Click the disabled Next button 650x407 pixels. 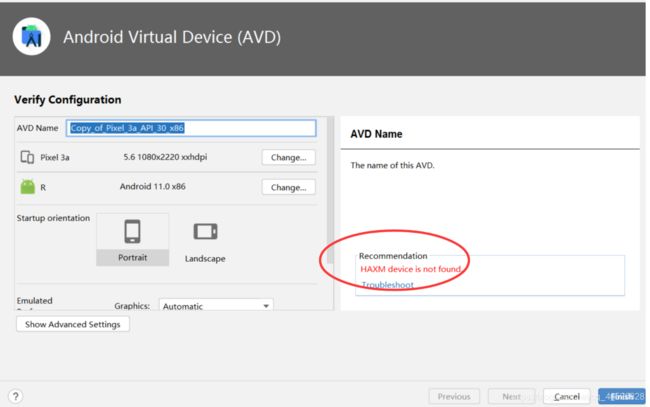tap(511, 397)
